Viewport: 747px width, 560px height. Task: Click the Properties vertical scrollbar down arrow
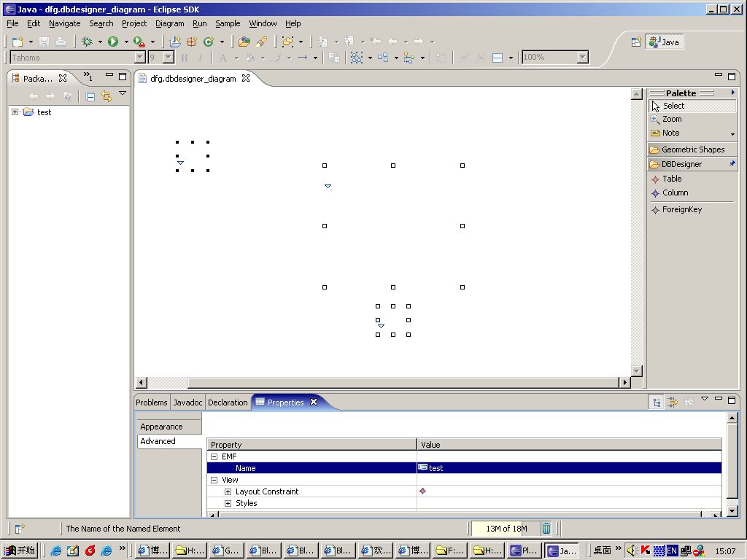tap(732, 511)
